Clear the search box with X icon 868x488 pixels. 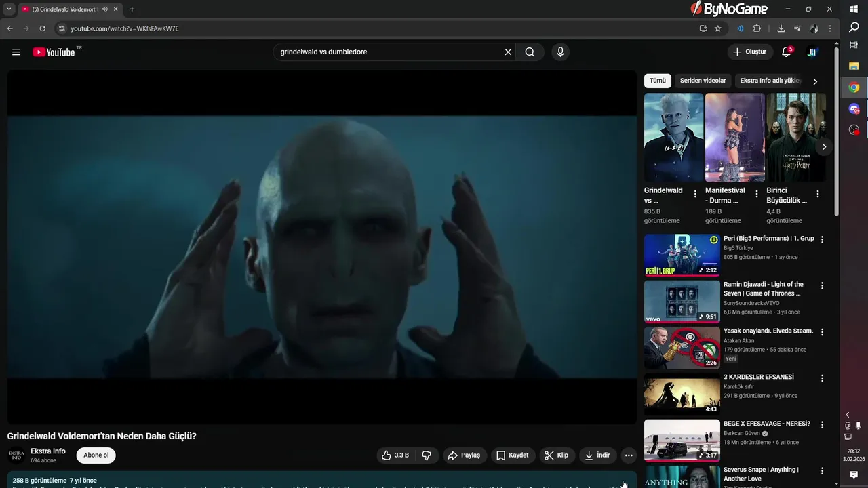tap(508, 52)
